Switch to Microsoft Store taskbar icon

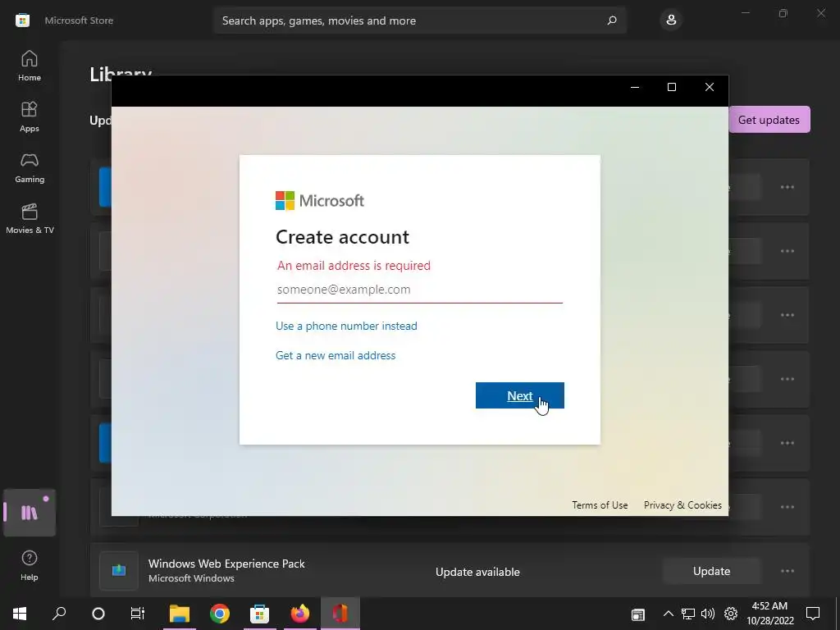[x=259, y=614]
